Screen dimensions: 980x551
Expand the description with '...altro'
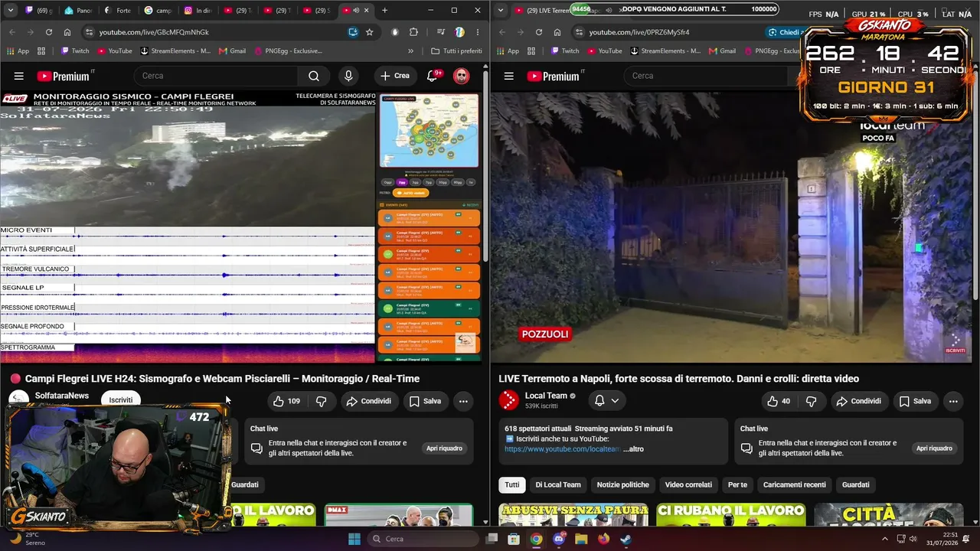click(634, 449)
